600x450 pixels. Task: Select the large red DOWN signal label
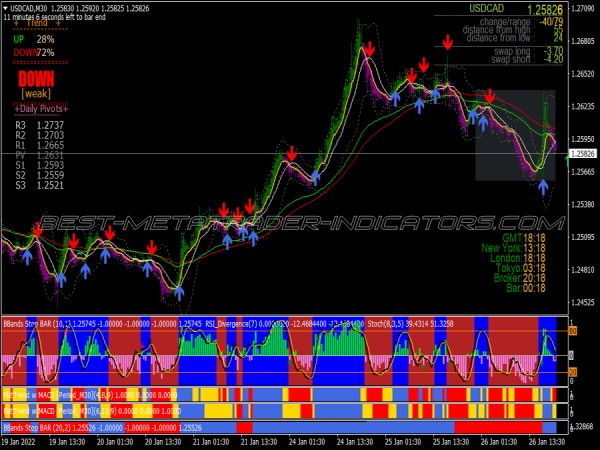point(36,79)
